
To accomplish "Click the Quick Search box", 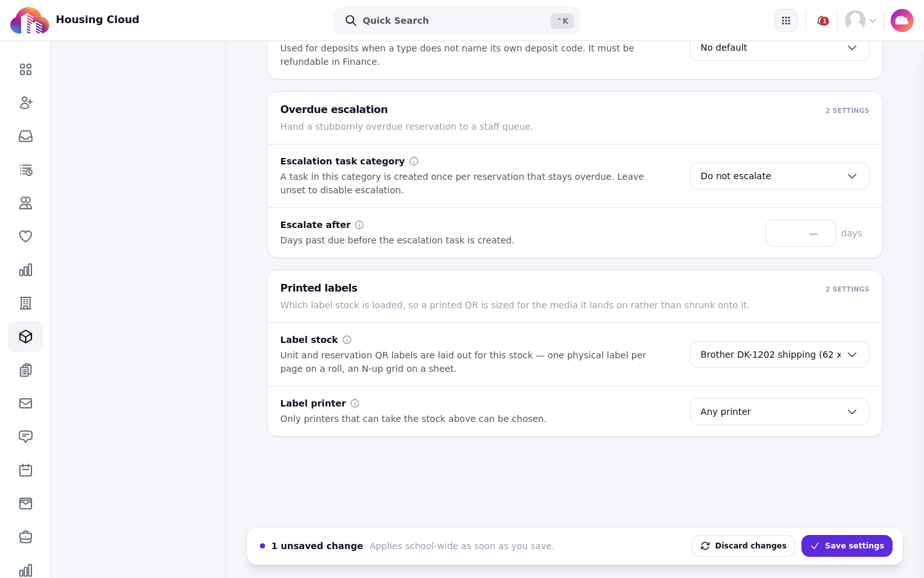I will pyautogui.click(x=457, y=21).
